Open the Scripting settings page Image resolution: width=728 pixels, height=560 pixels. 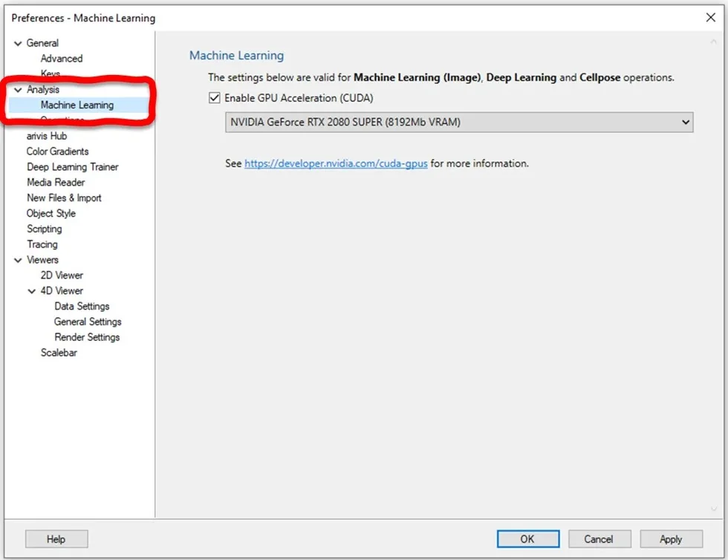(45, 229)
